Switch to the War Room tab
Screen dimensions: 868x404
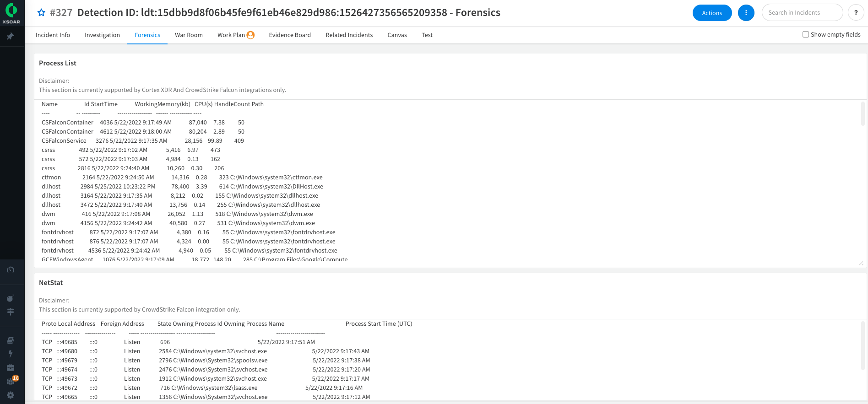pos(189,35)
